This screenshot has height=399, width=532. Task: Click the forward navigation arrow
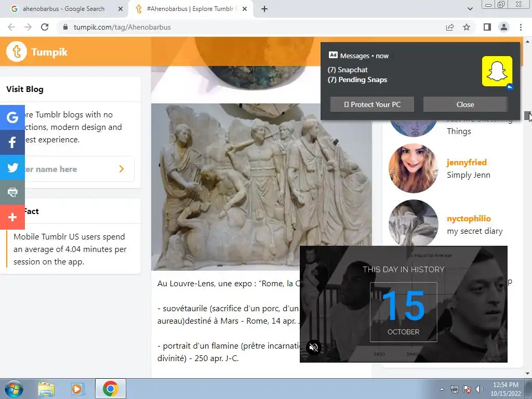[28, 27]
